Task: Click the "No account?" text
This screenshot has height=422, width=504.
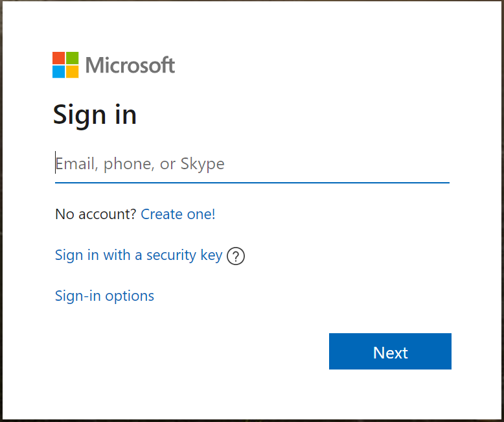Action: pos(96,215)
